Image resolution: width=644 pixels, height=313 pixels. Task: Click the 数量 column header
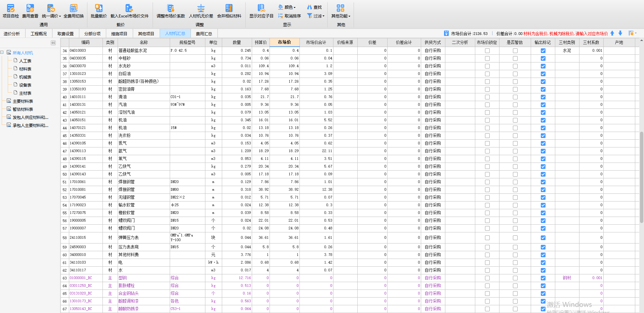coord(237,42)
